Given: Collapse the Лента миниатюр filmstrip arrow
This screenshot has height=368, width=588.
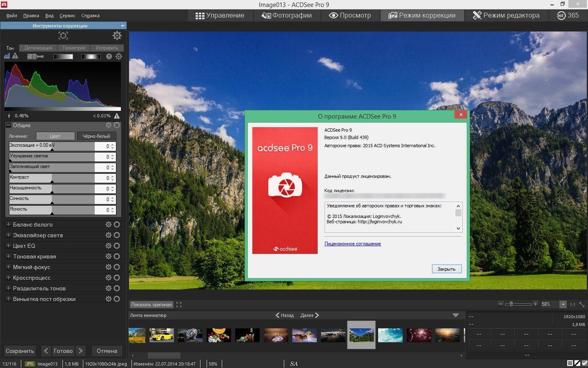Looking at the screenshot, I should 456,315.
